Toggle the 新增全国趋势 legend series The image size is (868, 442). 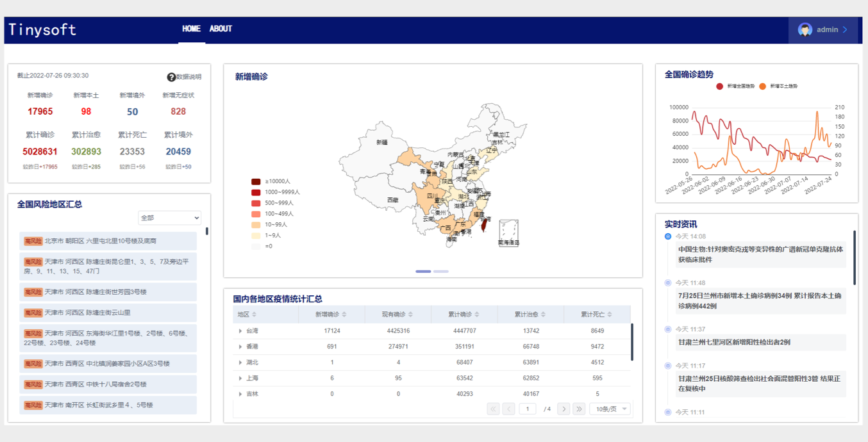720,86
